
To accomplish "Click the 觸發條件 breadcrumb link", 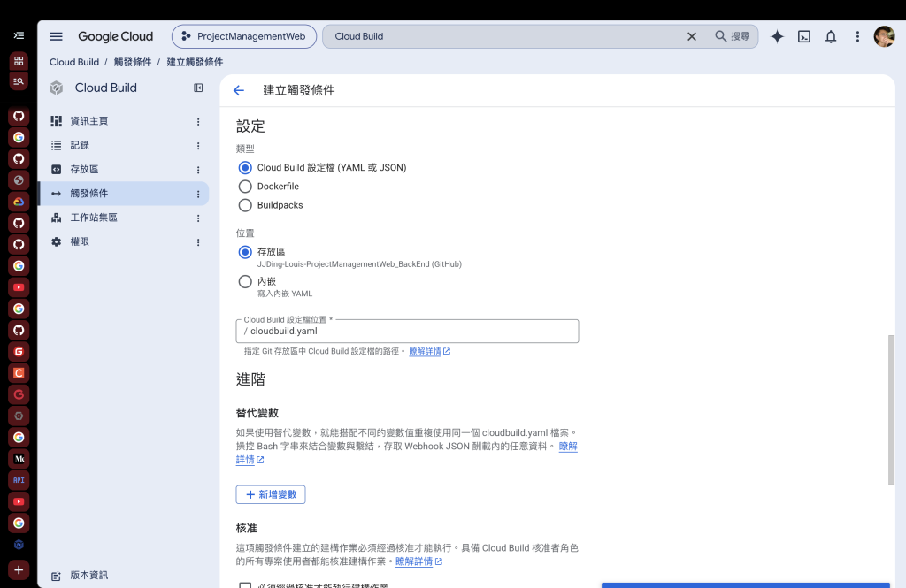I will [133, 62].
